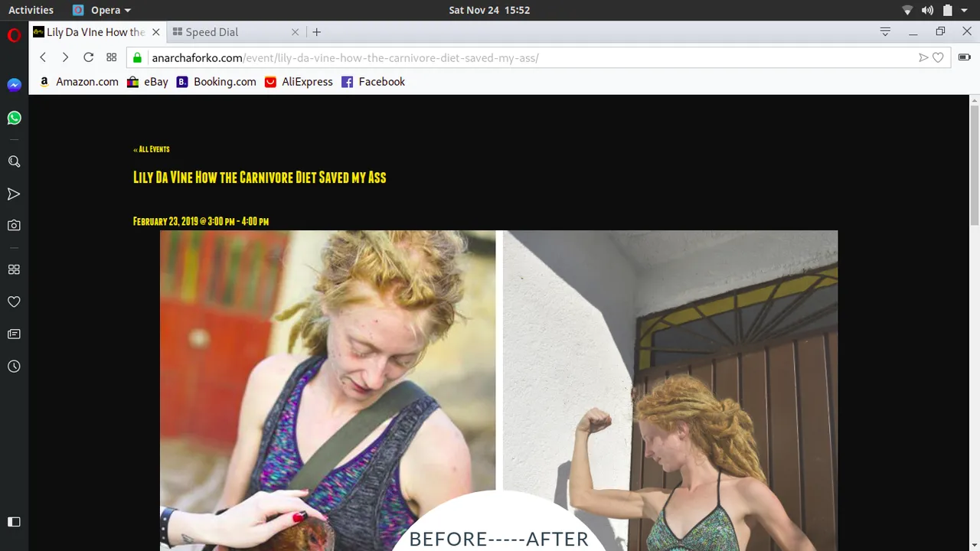Open the Wi-Fi network indicator

click(x=907, y=10)
